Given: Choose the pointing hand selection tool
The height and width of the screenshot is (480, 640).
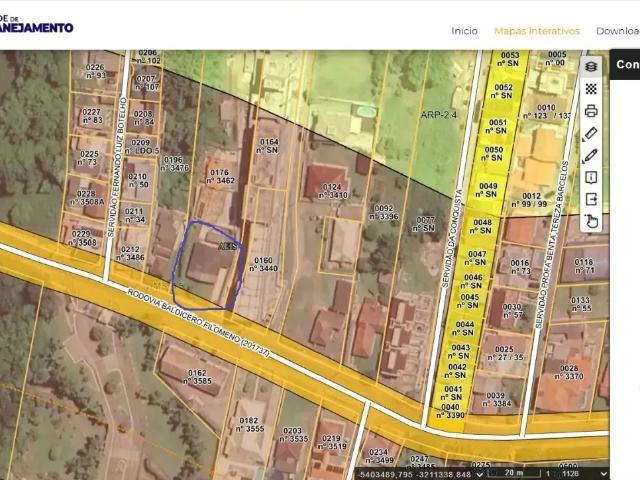Looking at the screenshot, I should click(x=591, y=221).
